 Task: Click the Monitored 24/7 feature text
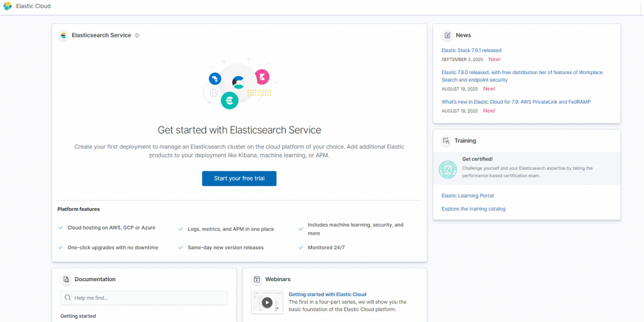pyautogui.click(x=326, y=248)
